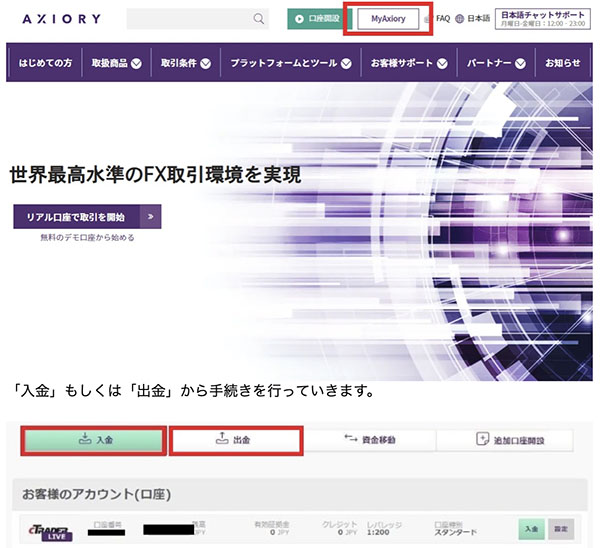Open the FAQ link
This screenshot has width=600, height=548.
click(443, 18)
